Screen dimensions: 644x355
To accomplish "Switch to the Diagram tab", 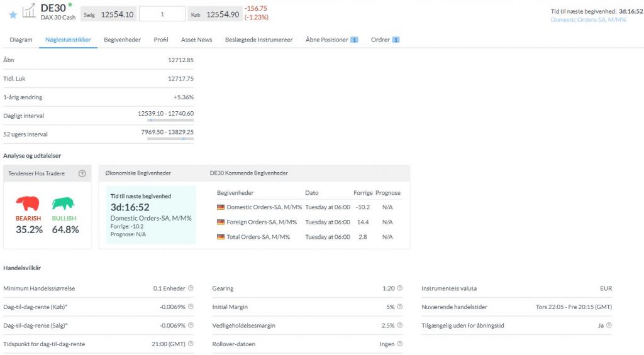I will tap(21, 40).
